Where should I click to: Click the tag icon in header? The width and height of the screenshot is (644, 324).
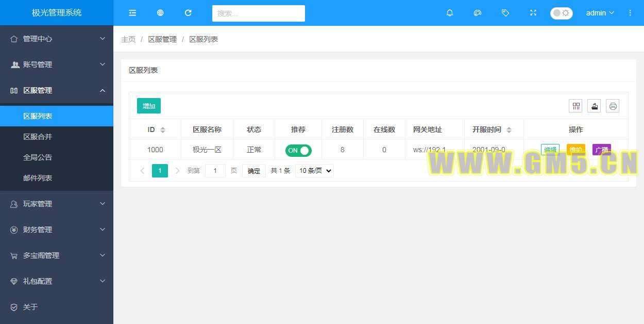pyautogui.click(x=505, y=13)
